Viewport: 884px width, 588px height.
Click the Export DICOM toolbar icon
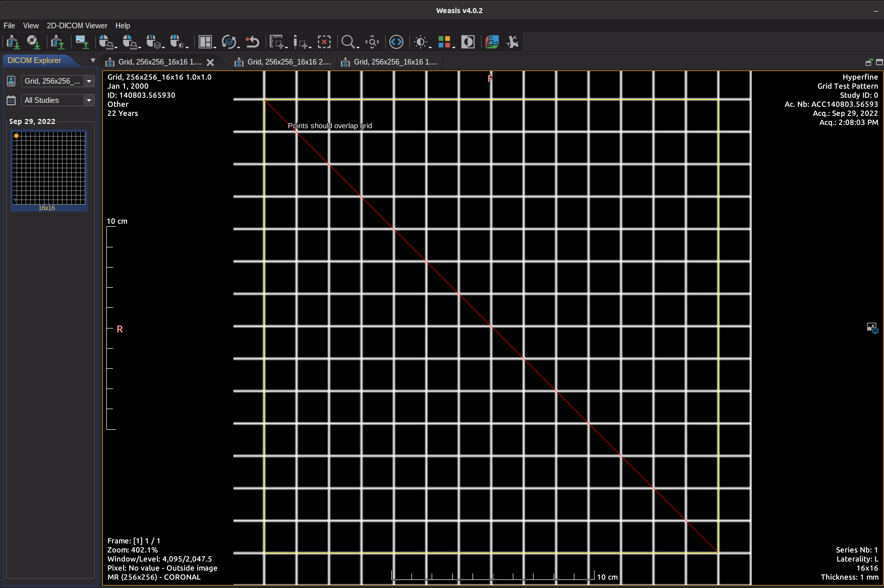click(57, 42)
